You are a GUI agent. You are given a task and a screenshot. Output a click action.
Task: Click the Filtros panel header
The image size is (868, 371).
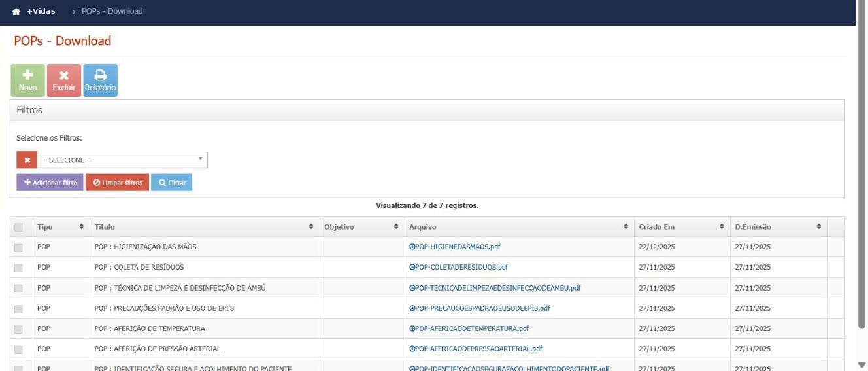pos(427,110)
